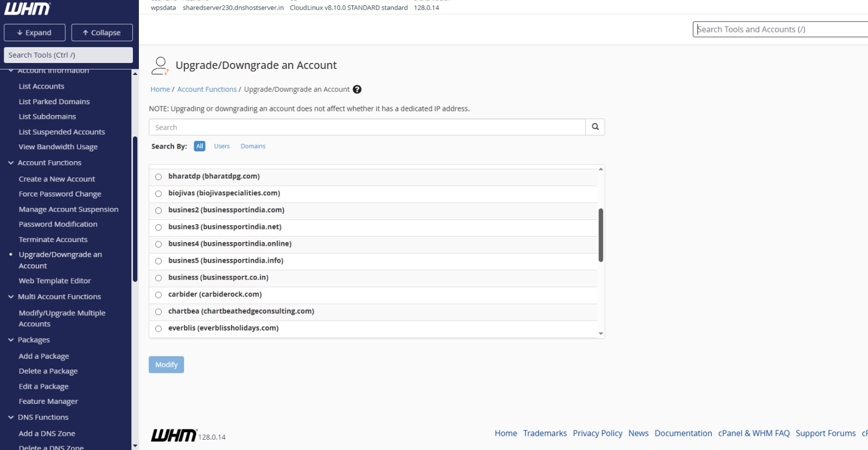Click the magnifier search button
Viewport: 868px width, 450px height.
click(595, 127)
